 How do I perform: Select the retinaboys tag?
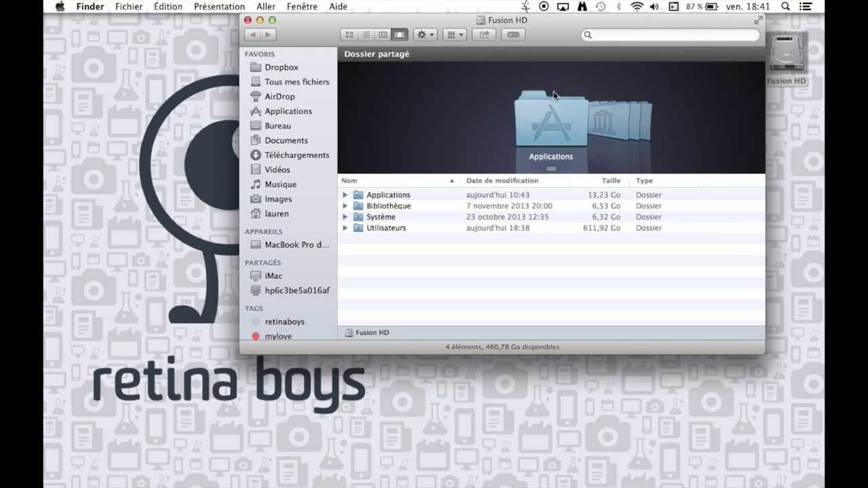point(284,322)
